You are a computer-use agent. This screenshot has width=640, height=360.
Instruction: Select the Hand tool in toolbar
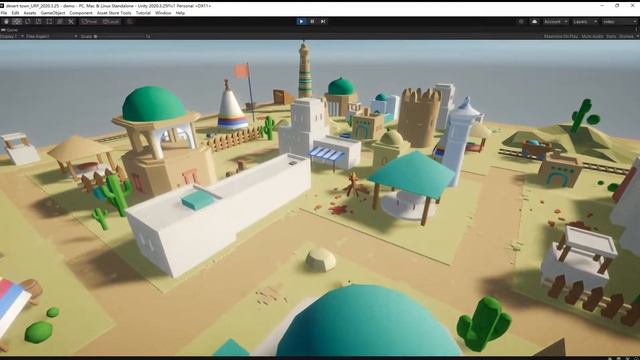click(x=6, y=22)
